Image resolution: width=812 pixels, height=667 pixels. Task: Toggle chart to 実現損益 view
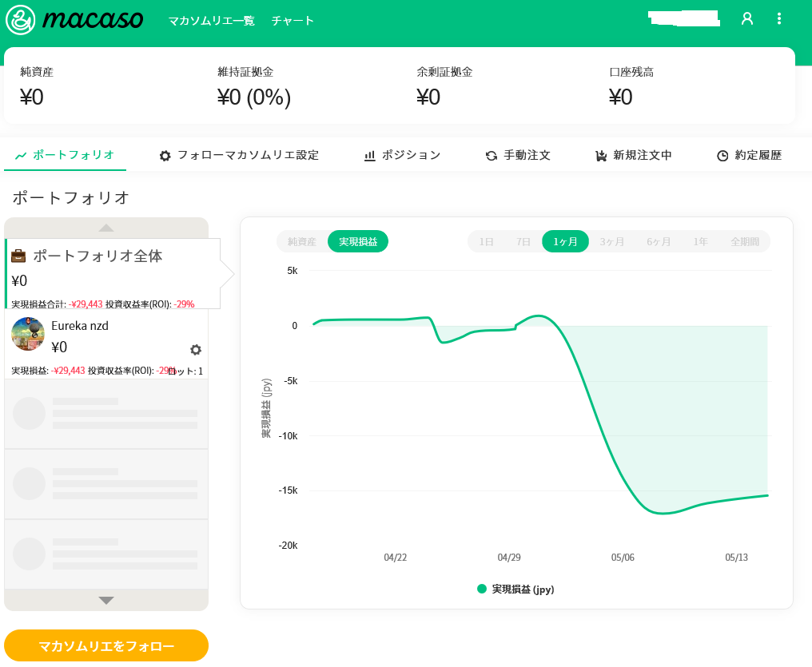pos(358,241)
